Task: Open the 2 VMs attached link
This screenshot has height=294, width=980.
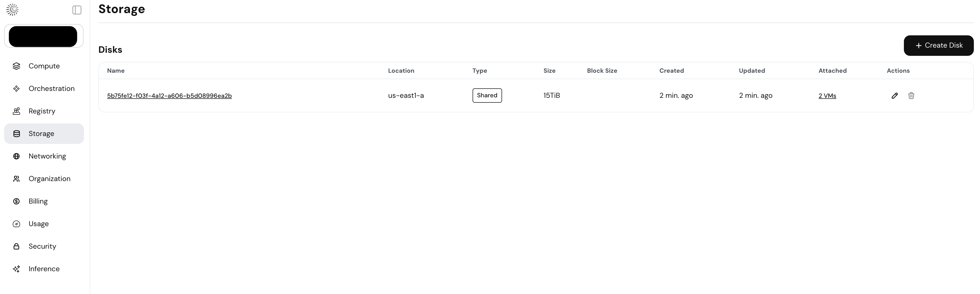Action: click(x=827, y=96)
